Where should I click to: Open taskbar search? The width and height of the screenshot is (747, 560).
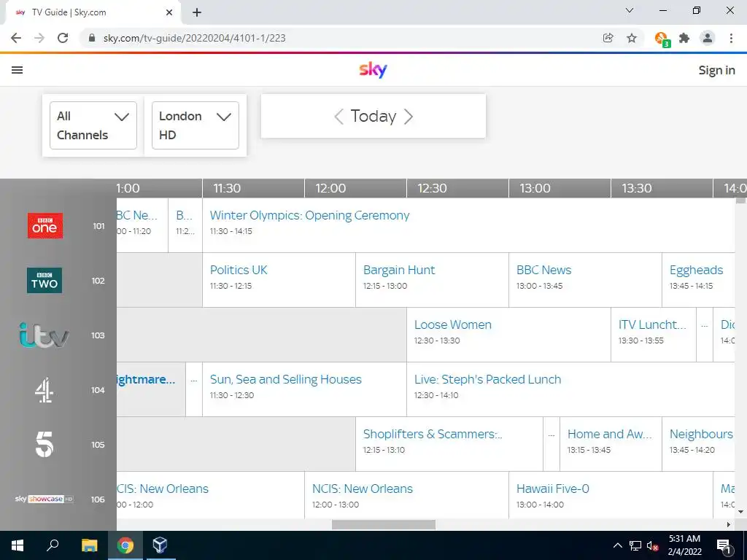[53, 545]
